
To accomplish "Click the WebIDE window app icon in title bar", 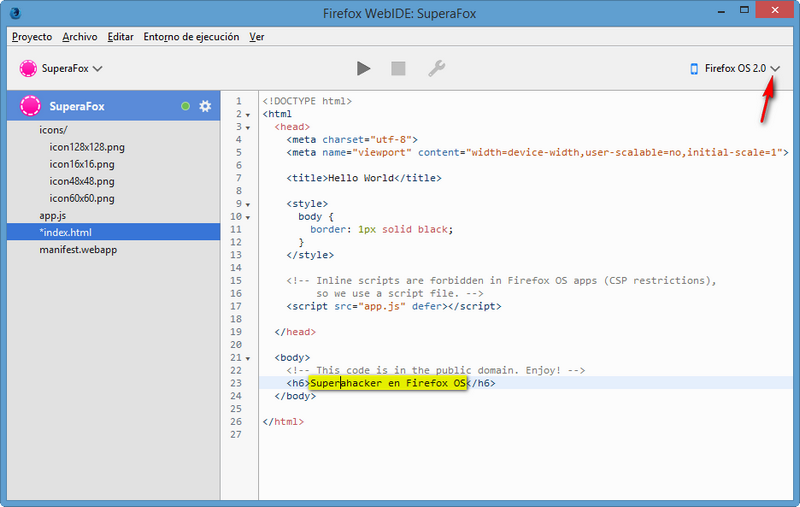I will [15, 13].
